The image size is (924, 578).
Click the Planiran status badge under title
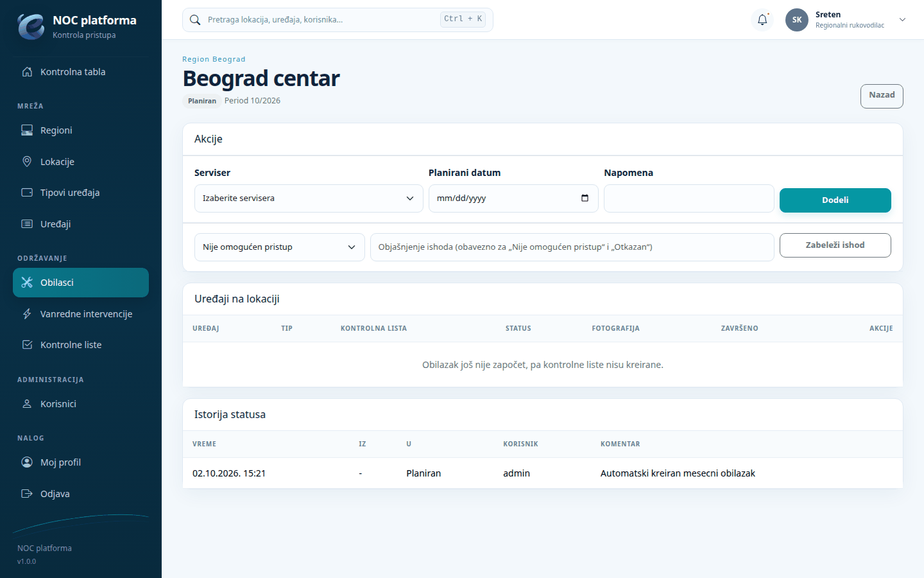[x=202, y=101]
